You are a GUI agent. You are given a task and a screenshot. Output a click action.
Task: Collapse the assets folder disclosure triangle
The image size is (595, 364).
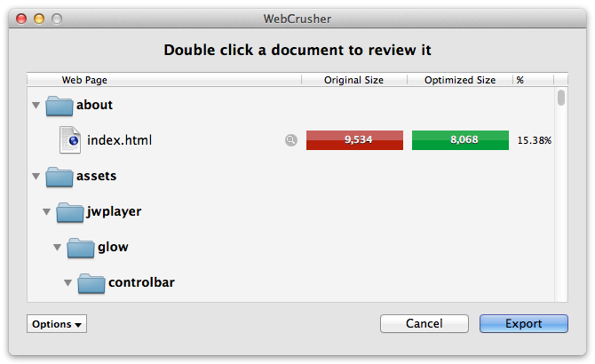(x=36, y=176)
